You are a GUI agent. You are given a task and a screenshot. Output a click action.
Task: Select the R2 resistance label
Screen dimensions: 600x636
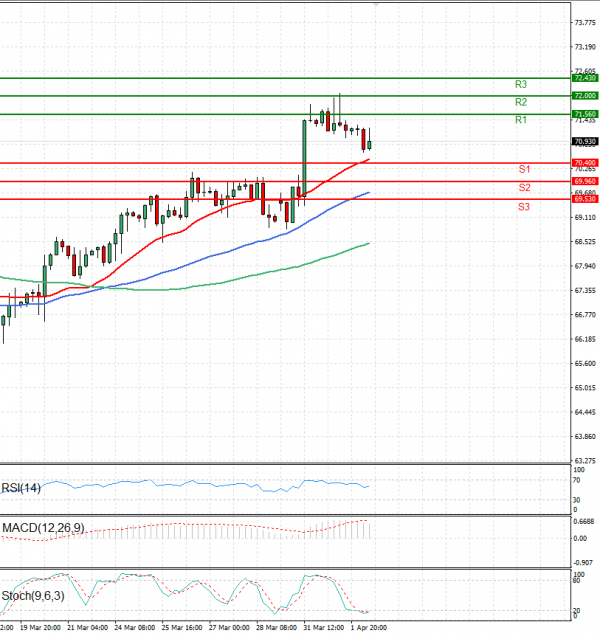[x=521, y=103]
